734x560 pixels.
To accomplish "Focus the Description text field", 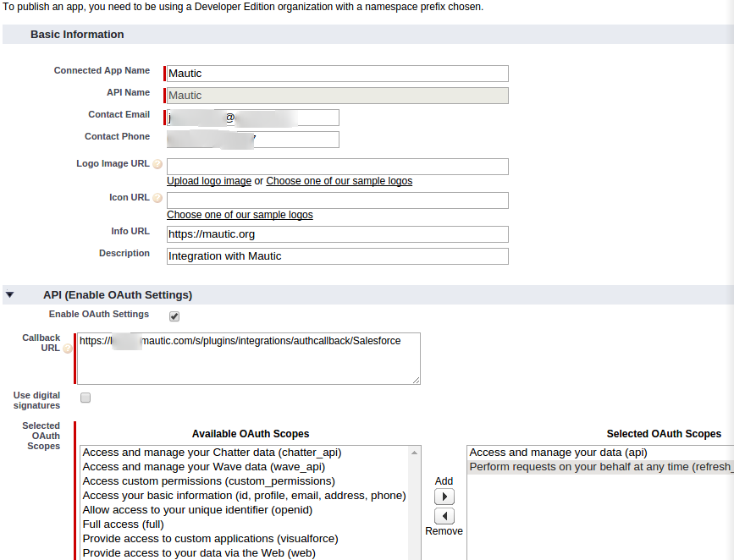I will pyautogui.click(x=338, y=256).
